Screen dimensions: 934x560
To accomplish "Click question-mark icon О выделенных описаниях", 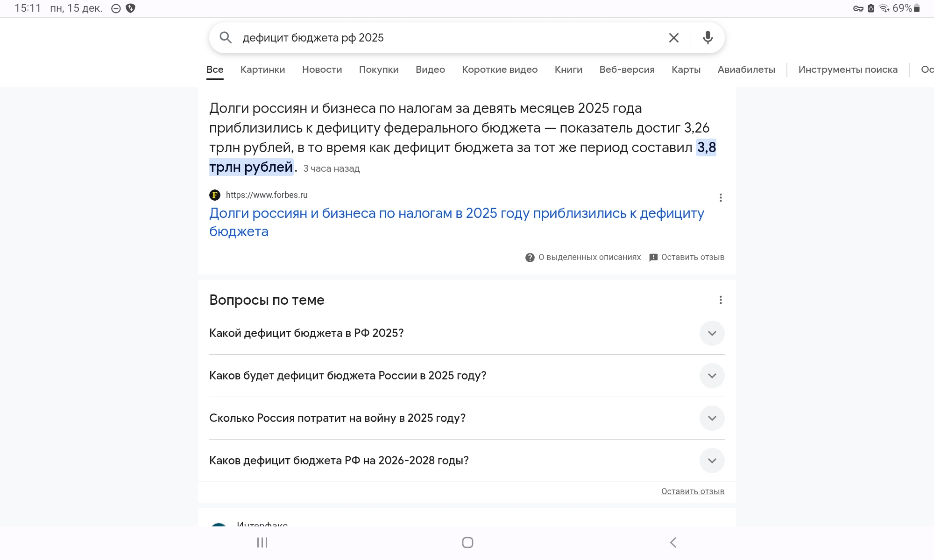I will tap(530, 258).
